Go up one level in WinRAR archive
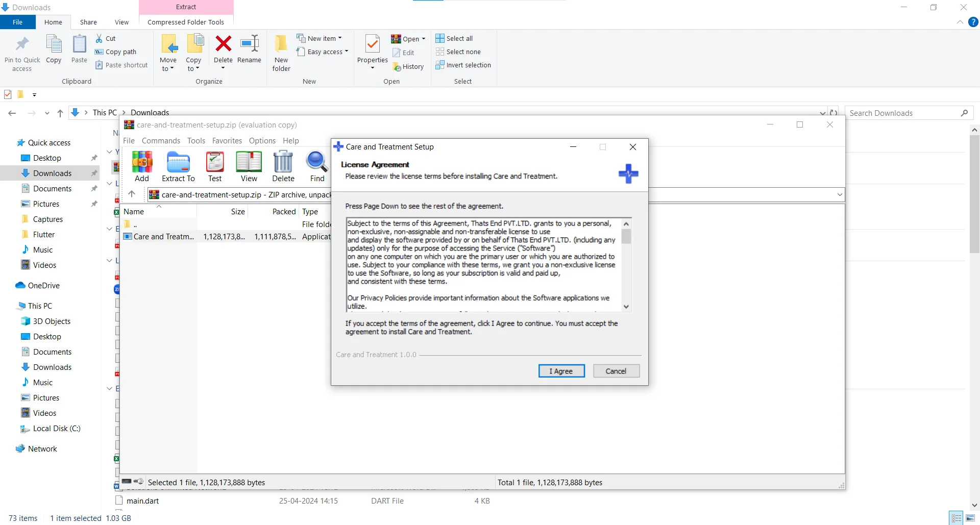The height and width of the screenshot is (525, 980). click(x=132, y=194)
